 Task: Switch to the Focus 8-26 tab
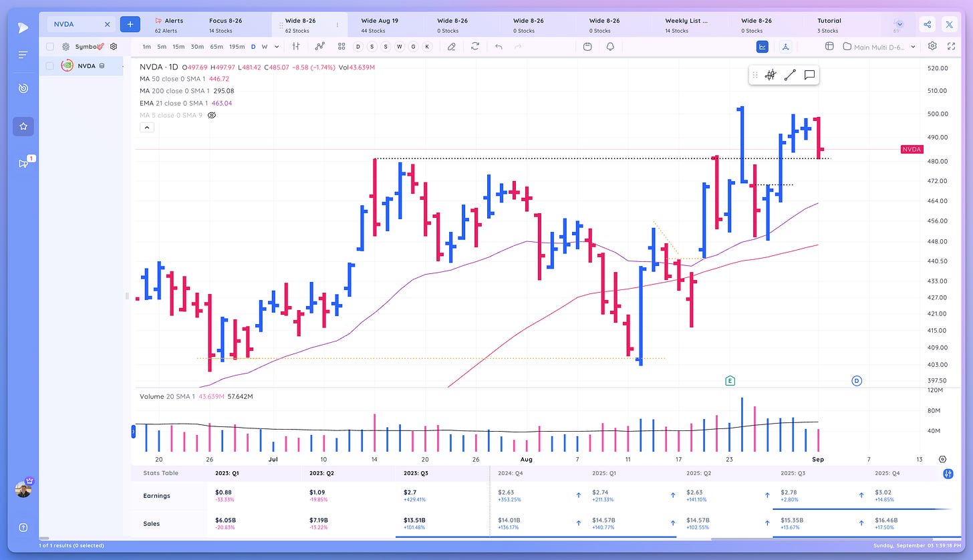[227, 25]
